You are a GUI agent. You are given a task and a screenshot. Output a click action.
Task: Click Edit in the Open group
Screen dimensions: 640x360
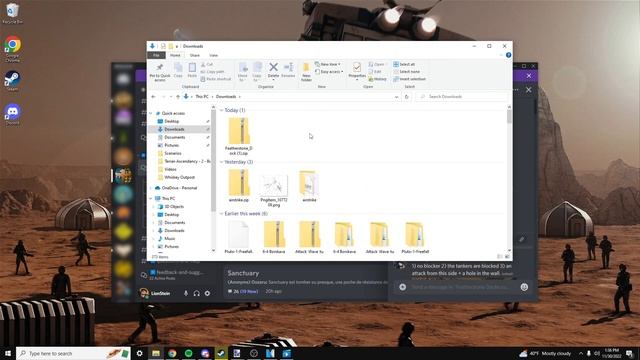pos(375,72)
